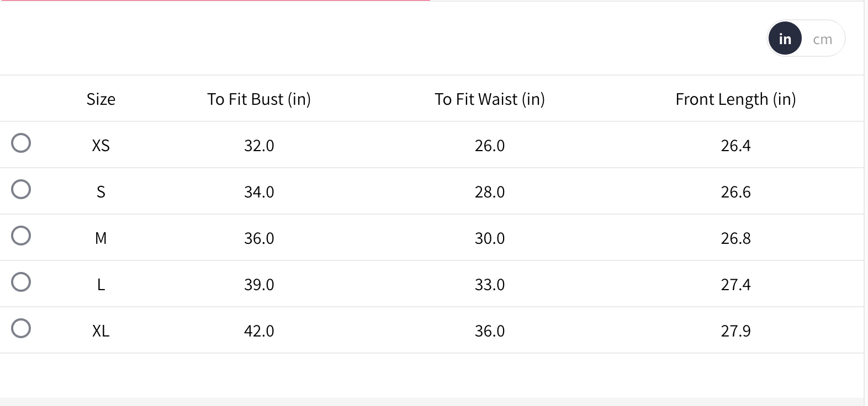Click the XL size label

101,331
